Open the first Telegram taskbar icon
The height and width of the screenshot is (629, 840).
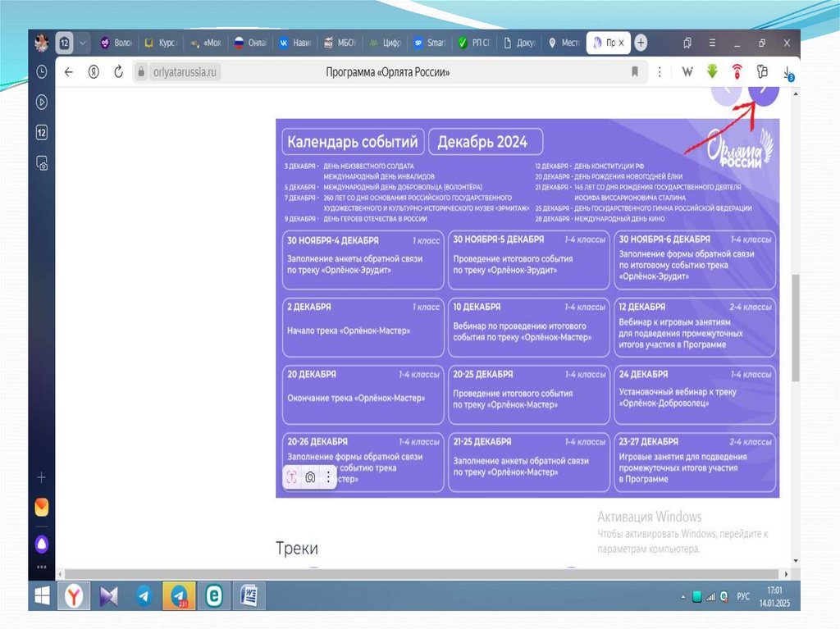[144, 595]
